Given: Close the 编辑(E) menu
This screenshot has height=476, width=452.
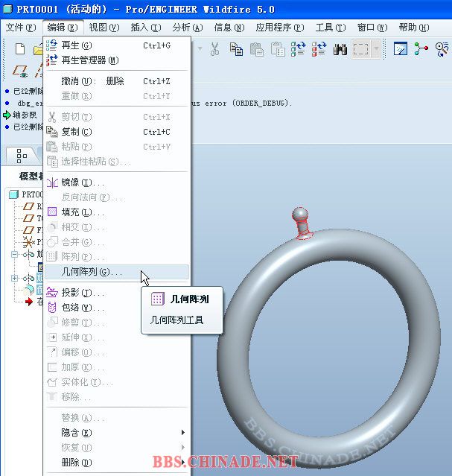Looking at the screenshot, I should (x=63, y=28).
